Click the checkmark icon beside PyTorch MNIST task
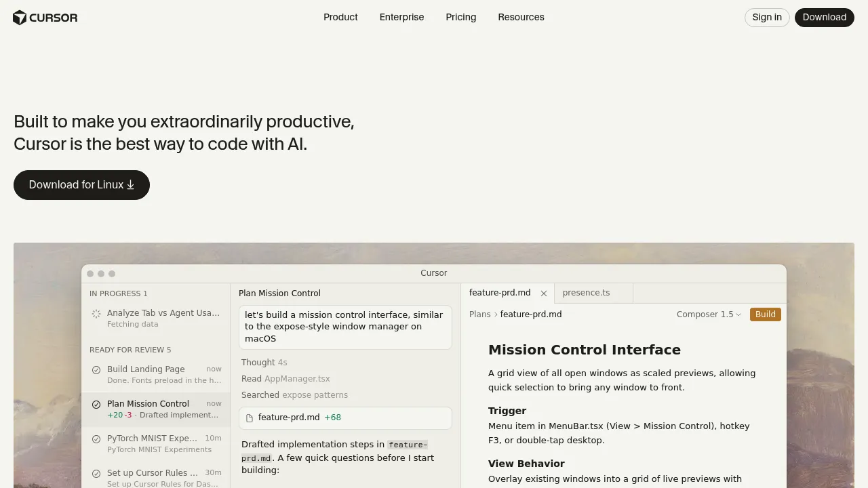 point(96,439)
